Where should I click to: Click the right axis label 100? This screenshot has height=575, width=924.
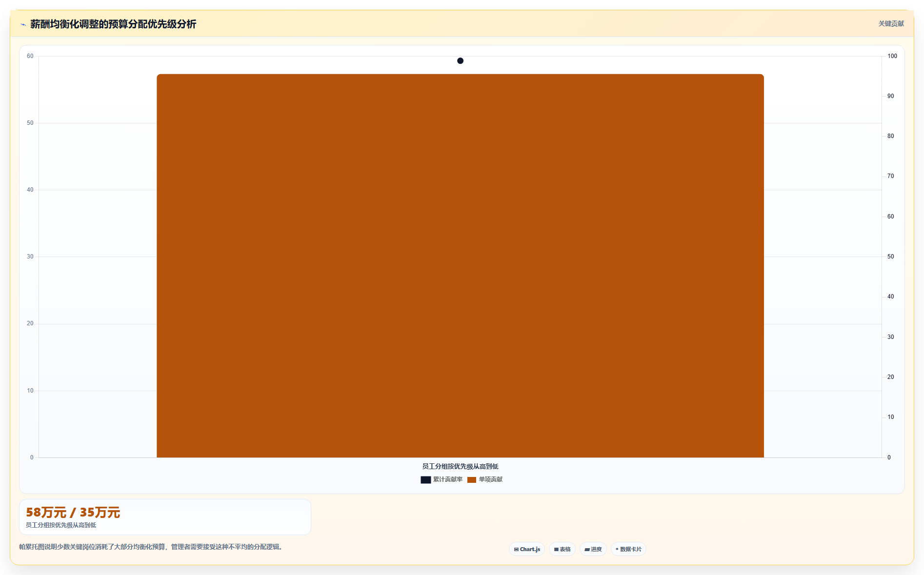(892, 56)
